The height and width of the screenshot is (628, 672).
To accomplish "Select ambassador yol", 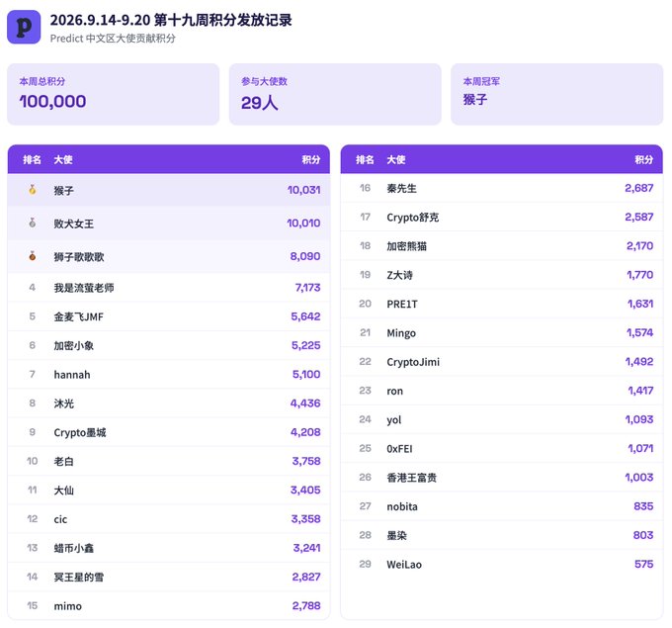I will 394,420.
